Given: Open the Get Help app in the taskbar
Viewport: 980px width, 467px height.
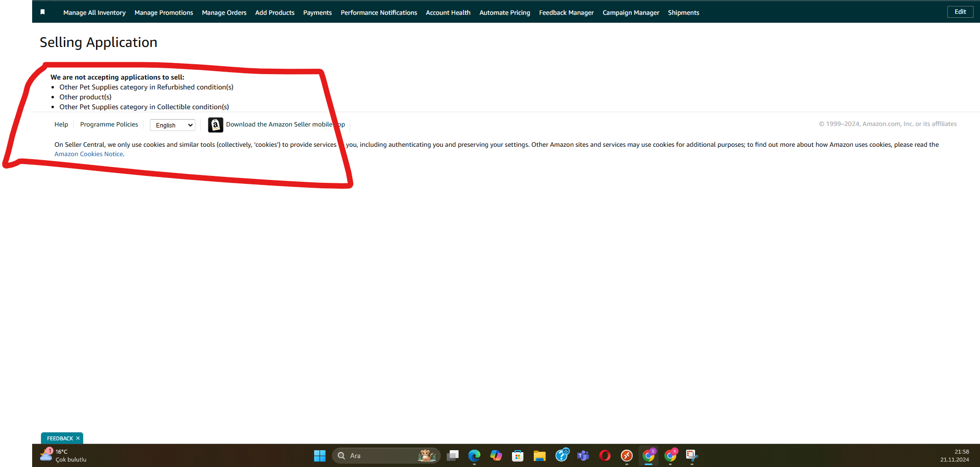Looking at the screenshot, I should pyautogui.click(x=561, y=455).
